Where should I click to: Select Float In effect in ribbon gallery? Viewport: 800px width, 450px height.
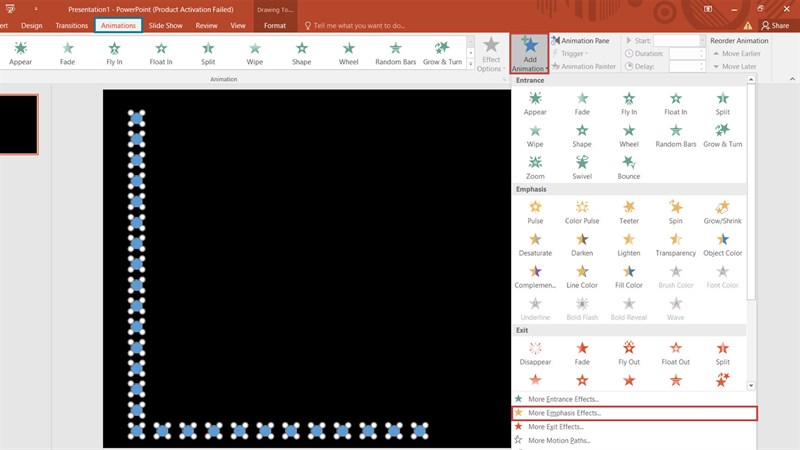point(161,53)
